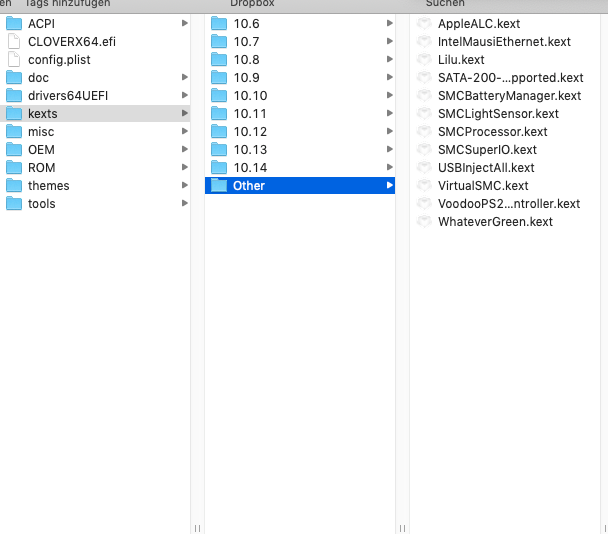The height and width of the screenshot is (534, 608).
Task: Select the SMCSuperIO.kext file name
Action: click(x=487, y=149)
